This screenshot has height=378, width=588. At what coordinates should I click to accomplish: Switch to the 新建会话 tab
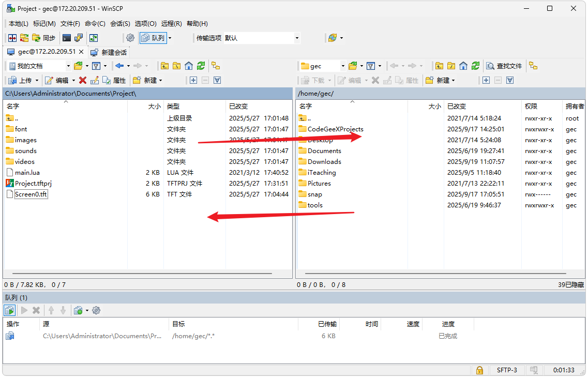[109, 52]
